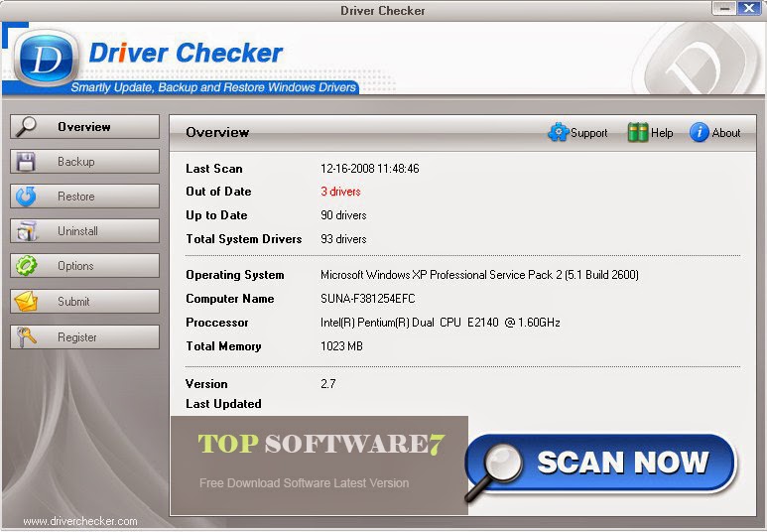The width and height of the screenshot is (767, 532).
Task: Click the keys Register icon
Action: (x=26, y=336)
